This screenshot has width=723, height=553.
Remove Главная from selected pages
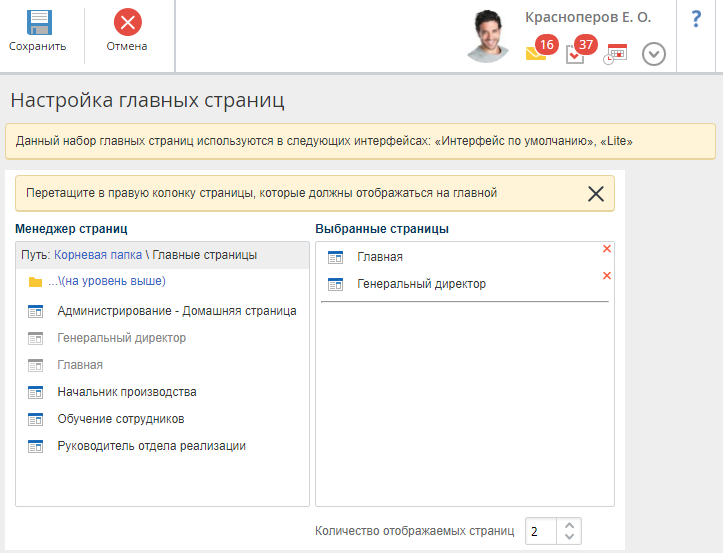(x=606, y=249)
